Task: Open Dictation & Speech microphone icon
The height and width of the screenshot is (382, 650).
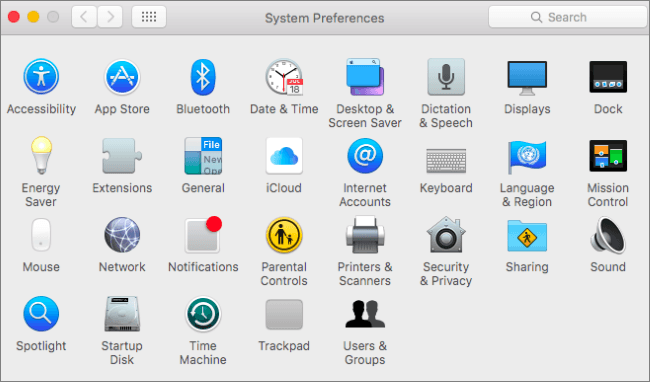Action: point(446,77)
